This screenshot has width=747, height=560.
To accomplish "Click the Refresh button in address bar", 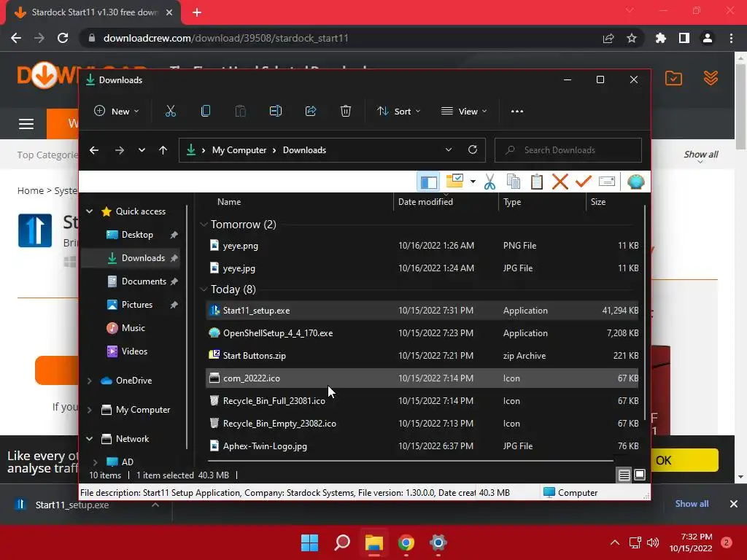I will (x=473, y=150).
